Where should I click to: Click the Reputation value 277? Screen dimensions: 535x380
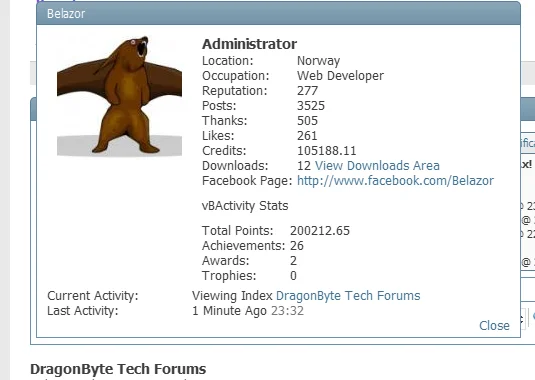click(307, 91)
